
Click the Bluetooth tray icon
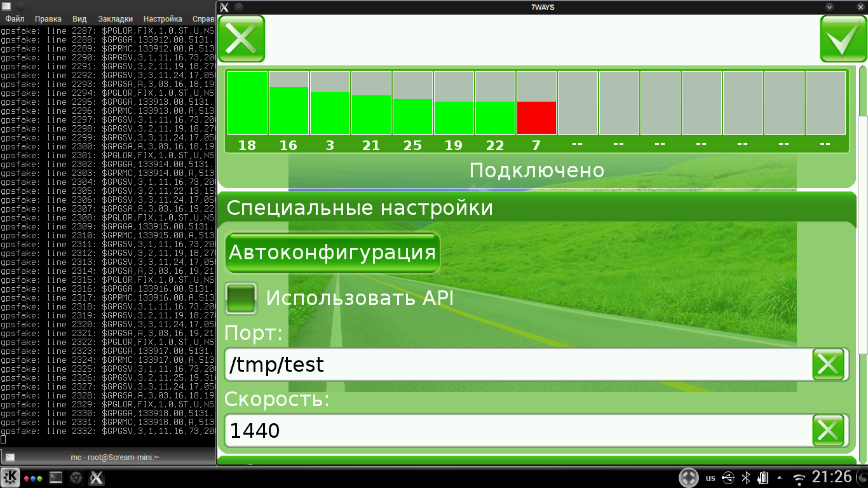tap(747, 478)
